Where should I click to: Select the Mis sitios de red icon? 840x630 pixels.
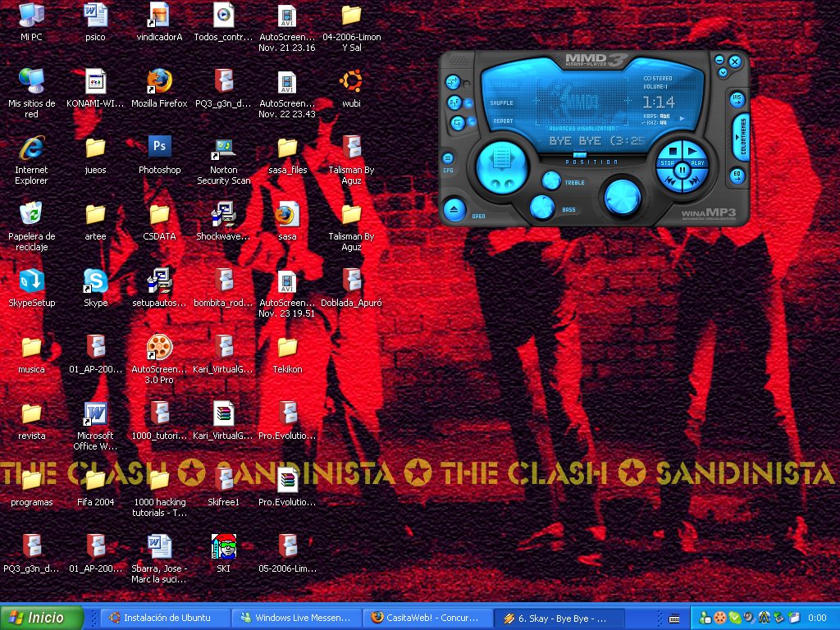point(31,94)
